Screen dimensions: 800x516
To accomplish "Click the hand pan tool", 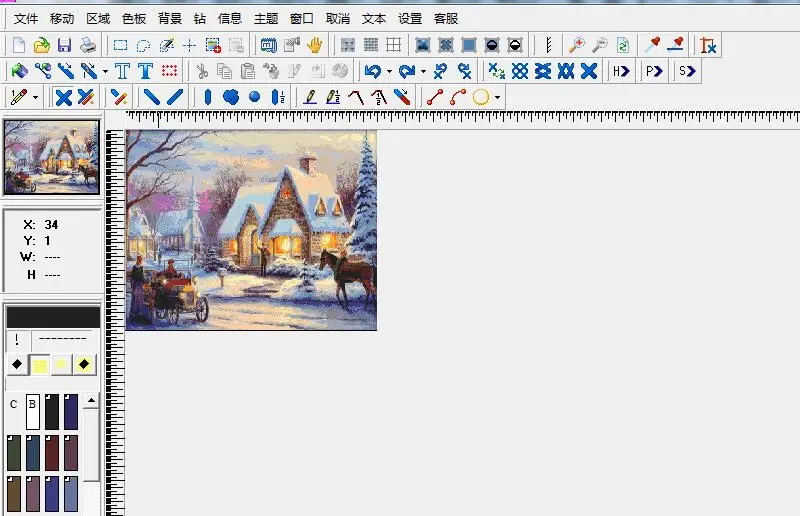I will [x=315, y=45].
